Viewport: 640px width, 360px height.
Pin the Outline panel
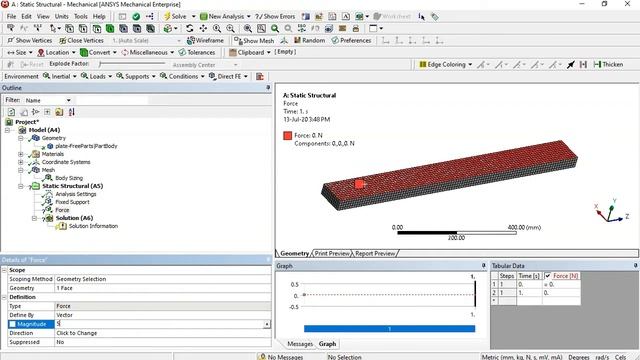tap(268, 88)
